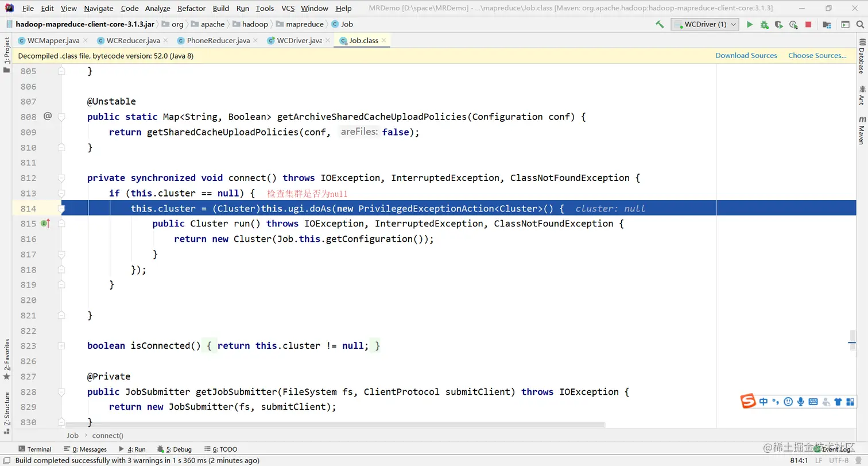Open the 4: Run tool window
Viewport: 868px width, 466px height.
(132, 449)
